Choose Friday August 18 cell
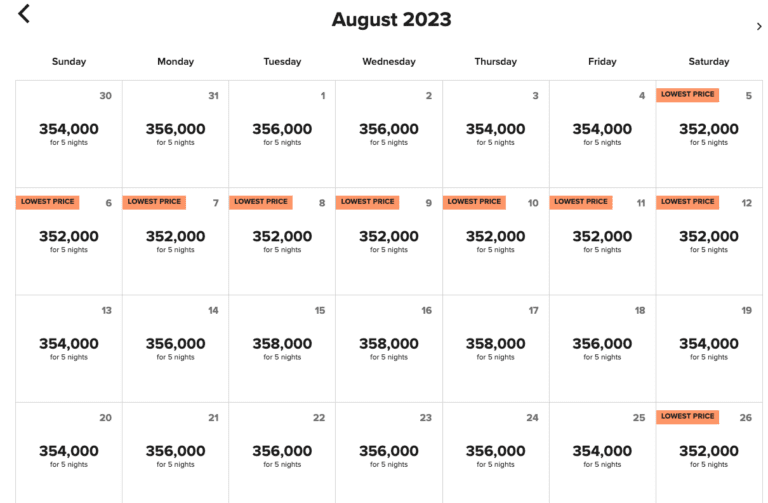Screen dimensions: 768x503 tap(602, 348)
